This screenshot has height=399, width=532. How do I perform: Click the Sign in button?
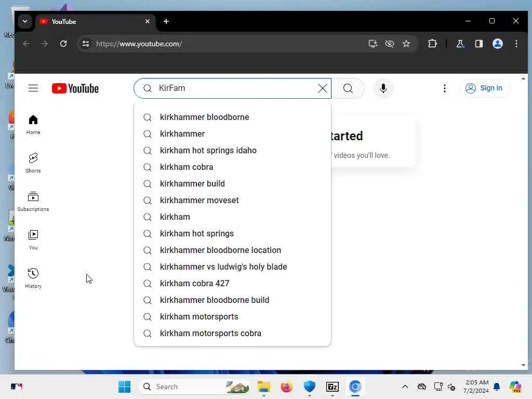(x=485, y=88)
